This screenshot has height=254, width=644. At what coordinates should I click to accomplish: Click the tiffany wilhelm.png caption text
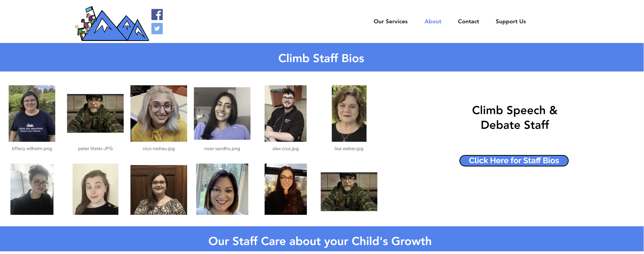(x=32, y=148)
